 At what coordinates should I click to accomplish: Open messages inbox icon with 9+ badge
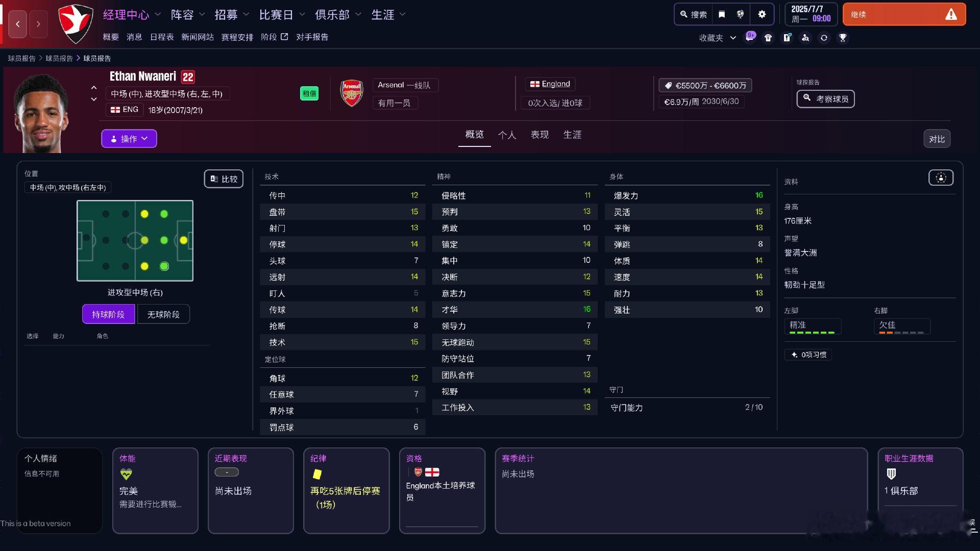(750, 37)
